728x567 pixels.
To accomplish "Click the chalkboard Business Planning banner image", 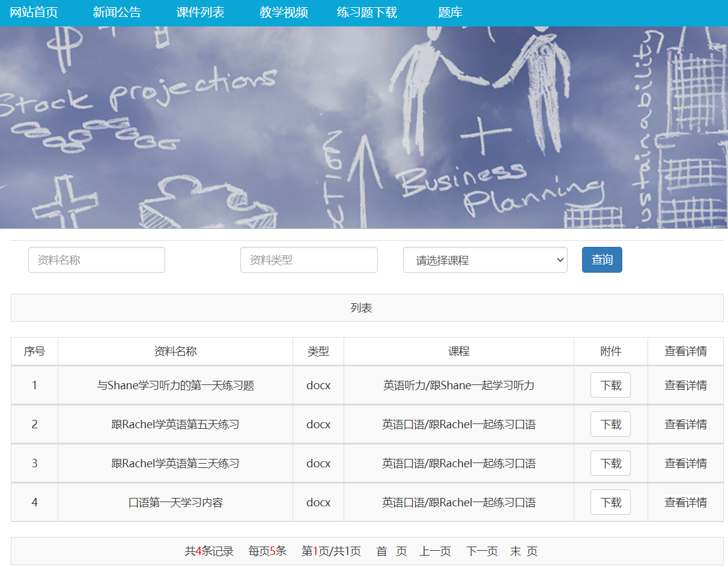I will pyautogui.click(x=364, y=127).
